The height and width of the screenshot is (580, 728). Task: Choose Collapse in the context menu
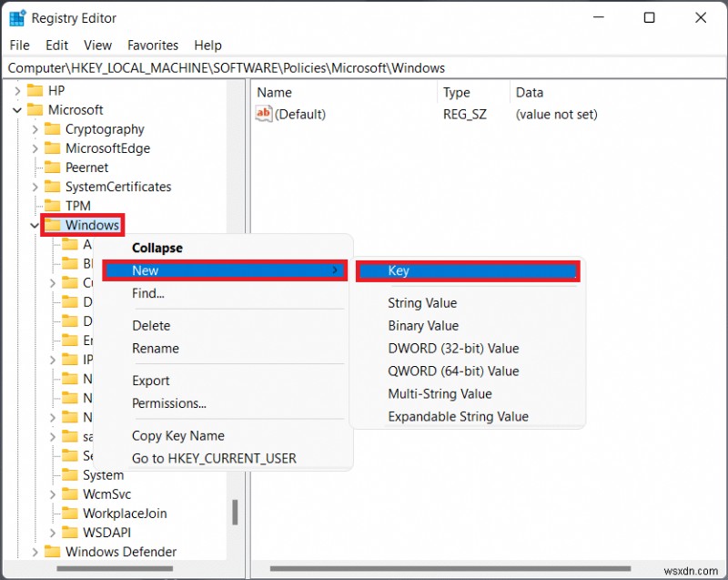(224, 248)
